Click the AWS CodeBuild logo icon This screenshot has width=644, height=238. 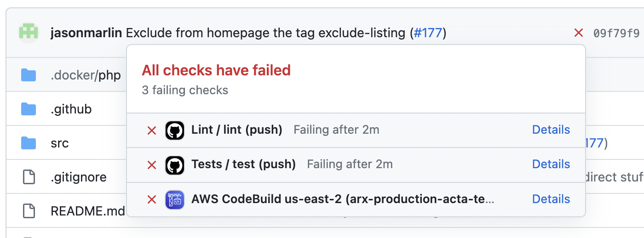point(175,200)
